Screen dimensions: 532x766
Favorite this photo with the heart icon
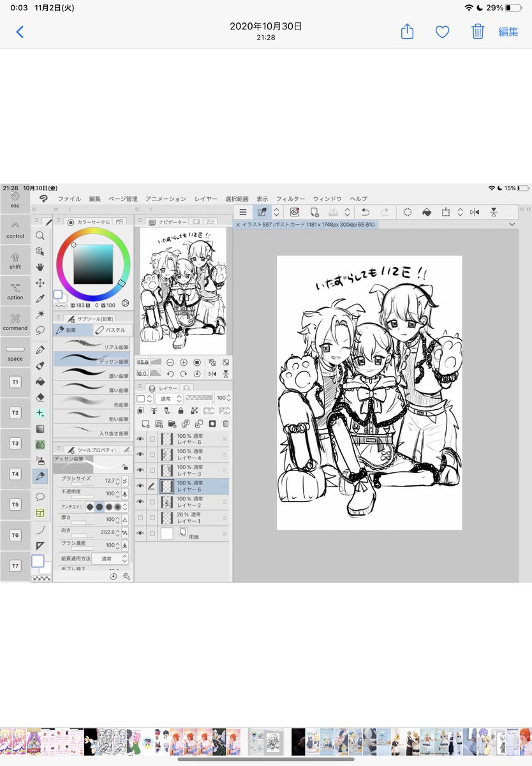(442, 32)
